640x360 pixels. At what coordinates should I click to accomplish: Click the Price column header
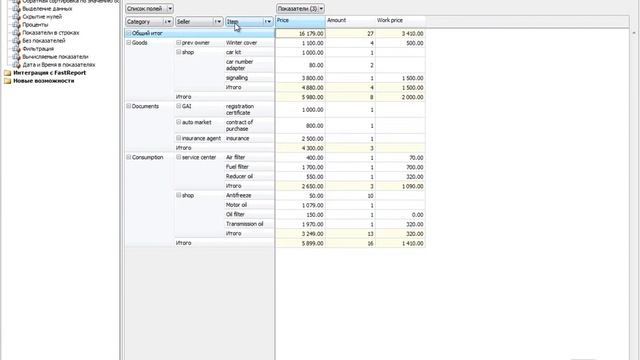[300, 21]
